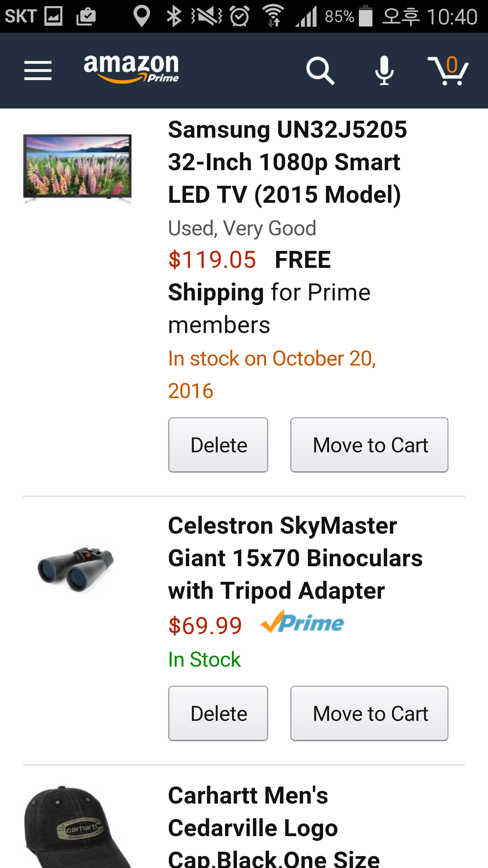Tap the Prime badge beside $69.99
The width and height of the screenshot is (488, 868).
(302, 623)
